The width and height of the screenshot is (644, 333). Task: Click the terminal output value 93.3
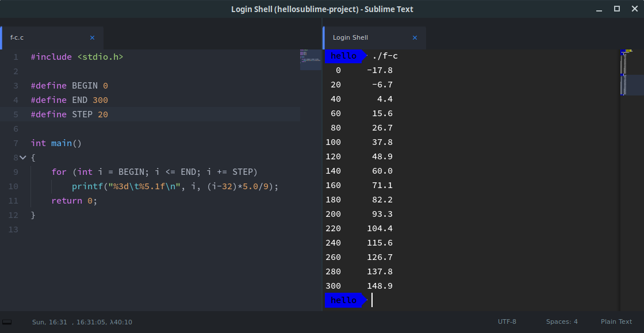[382, 214]
